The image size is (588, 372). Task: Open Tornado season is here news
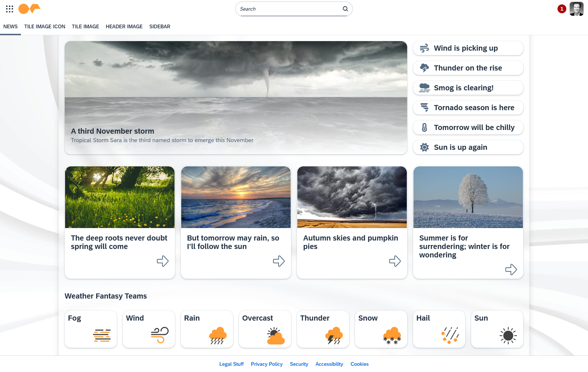(x=468, y=108)
